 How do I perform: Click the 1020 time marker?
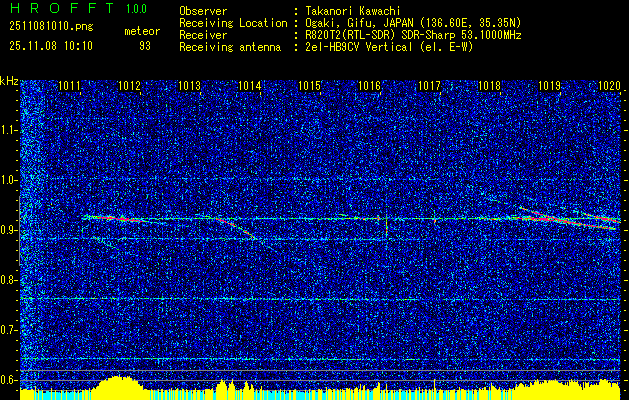click(x=609, y=86)
